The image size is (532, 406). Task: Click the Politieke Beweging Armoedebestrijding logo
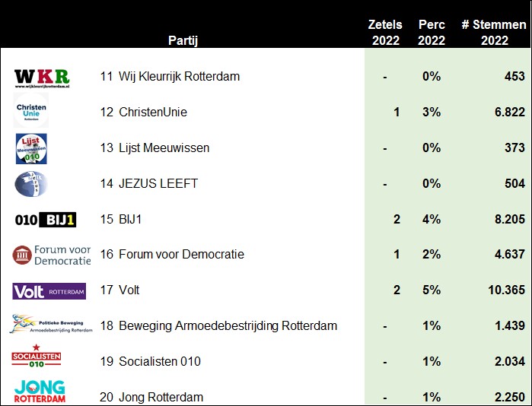coord(51,324)
